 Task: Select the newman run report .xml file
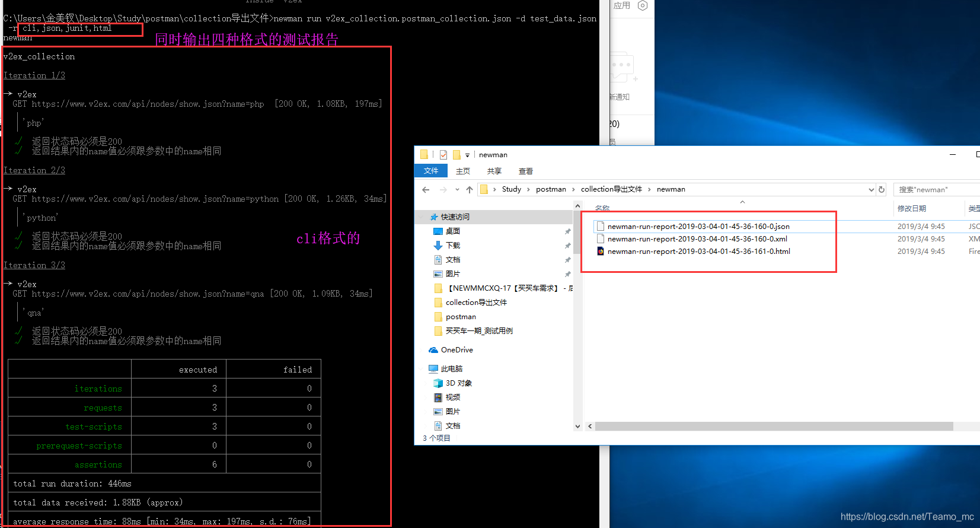pyautogui.click(x=697, y=239)
